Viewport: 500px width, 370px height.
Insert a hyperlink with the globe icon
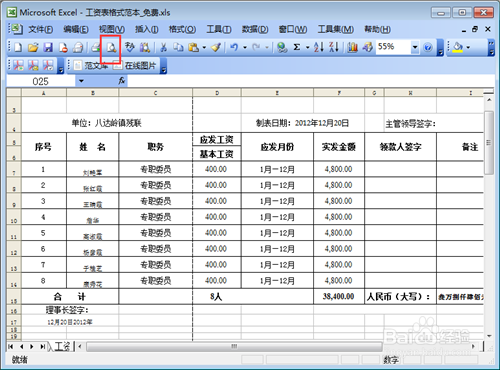coord(282,48)
